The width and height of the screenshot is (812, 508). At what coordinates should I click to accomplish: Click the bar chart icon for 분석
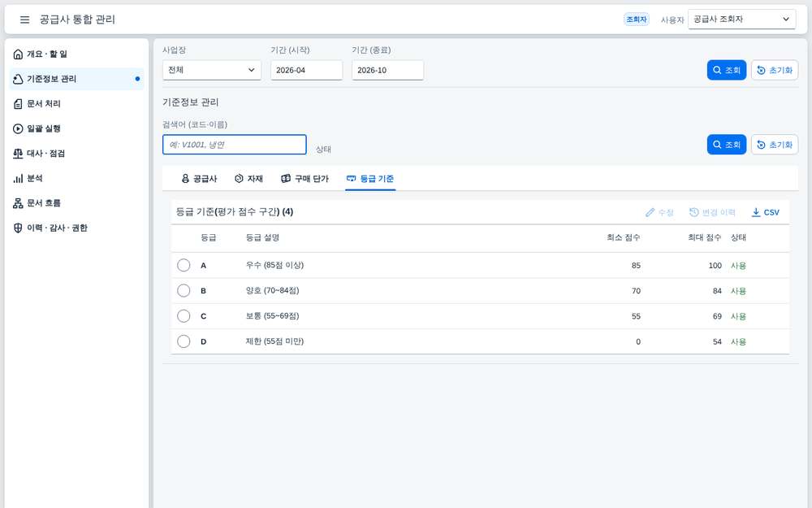click(18, 178)
